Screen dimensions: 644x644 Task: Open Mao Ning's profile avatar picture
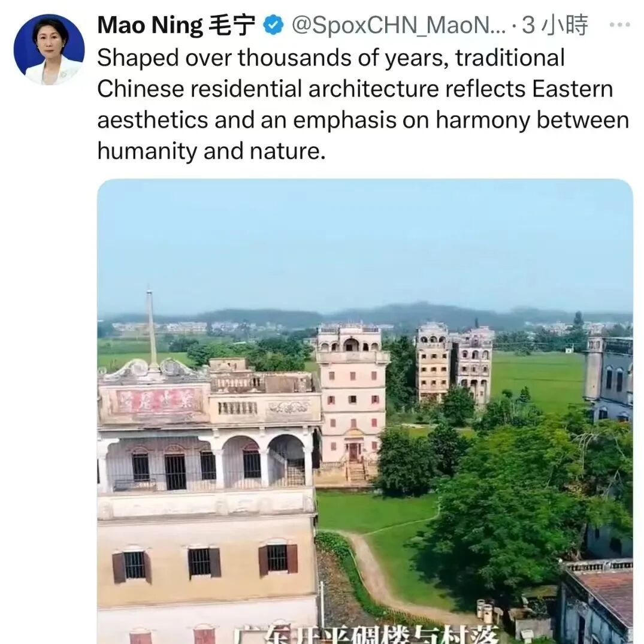coord(49,50)
